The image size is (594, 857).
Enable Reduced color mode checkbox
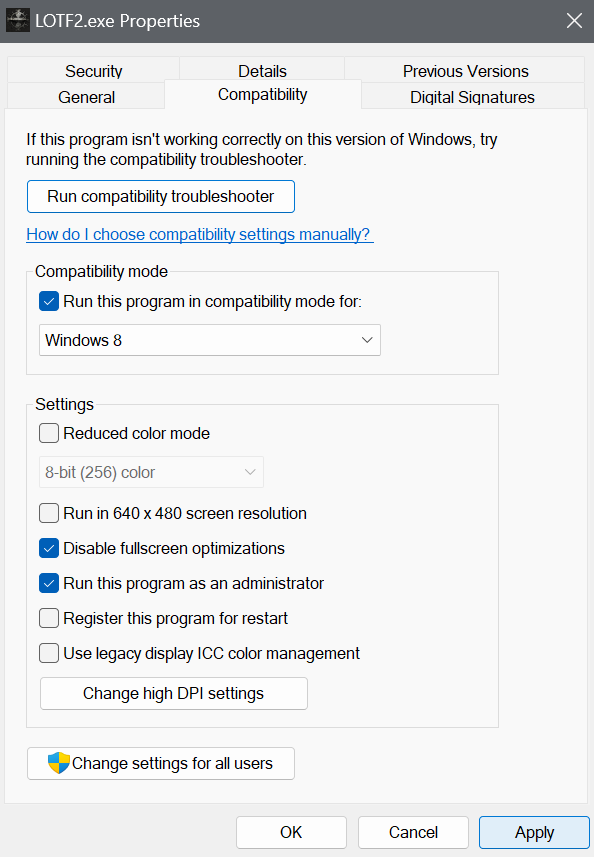(x=49, y=433)
